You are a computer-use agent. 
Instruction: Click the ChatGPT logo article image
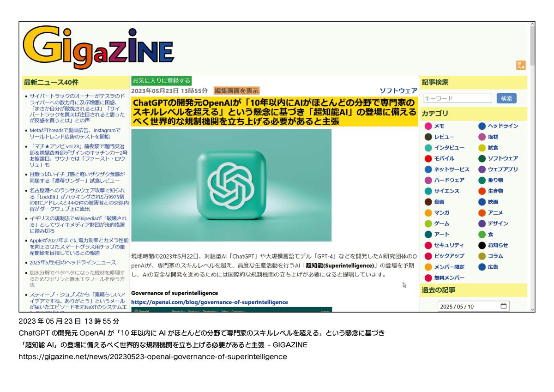point(231,185)
